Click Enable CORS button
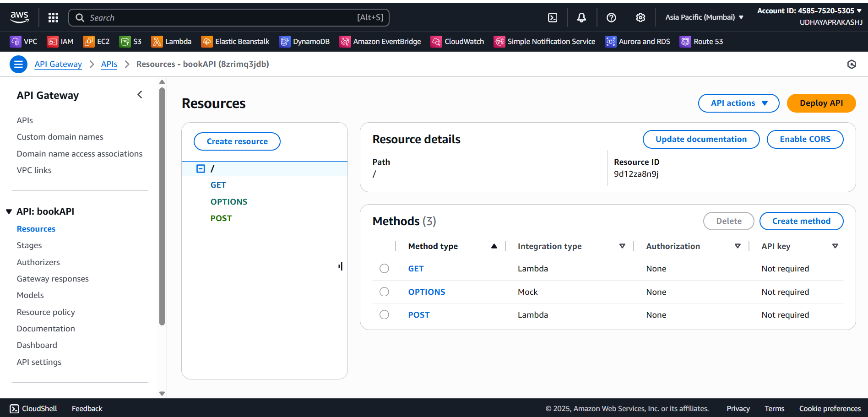This screenshot has height=417, width=868. 805,139
